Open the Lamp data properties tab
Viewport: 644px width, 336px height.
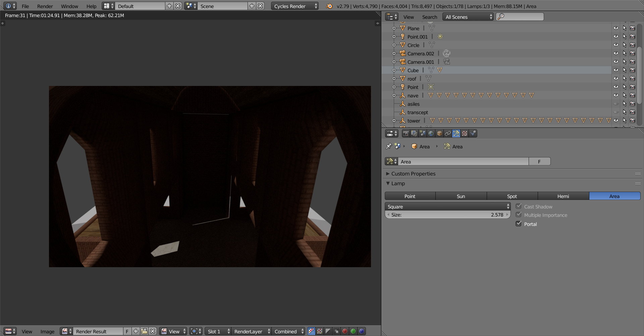(x=456, y=134)
